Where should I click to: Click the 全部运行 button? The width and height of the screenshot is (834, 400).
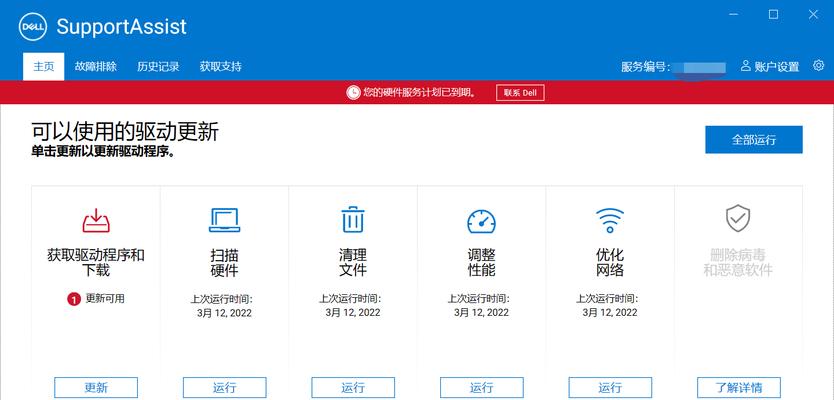point(754,140)
